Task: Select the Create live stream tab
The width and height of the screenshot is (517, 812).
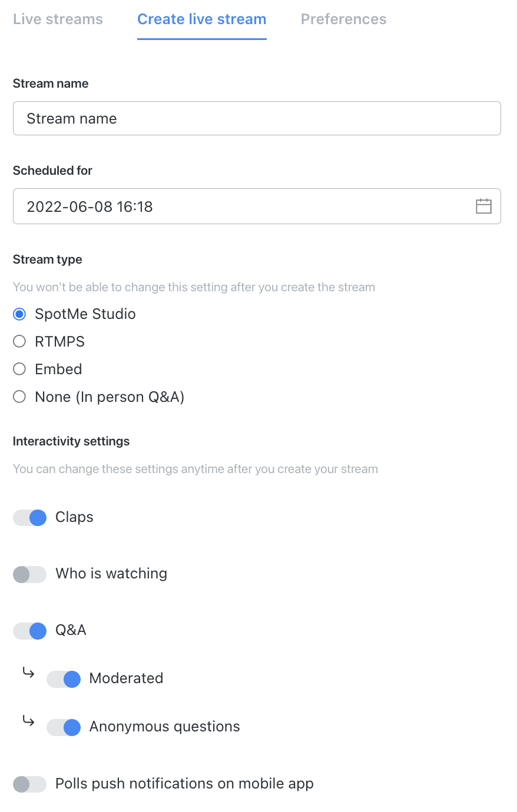Action: tap(202, 19)
